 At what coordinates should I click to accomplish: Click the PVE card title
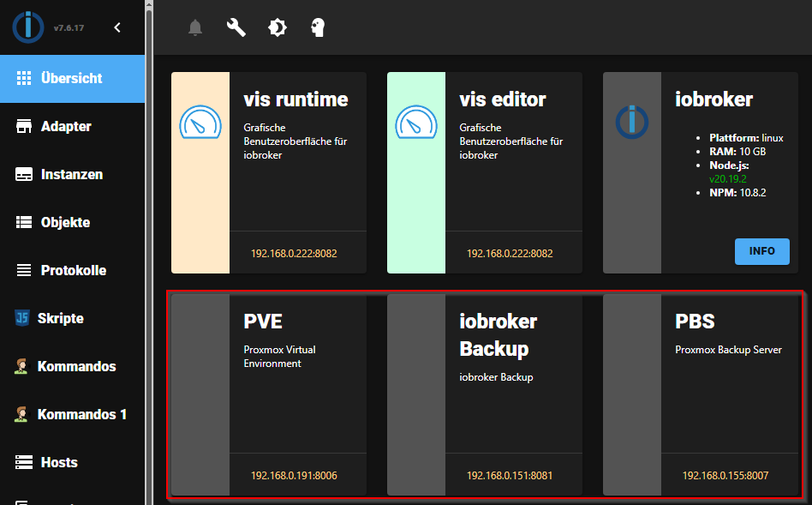click(263, 322)
